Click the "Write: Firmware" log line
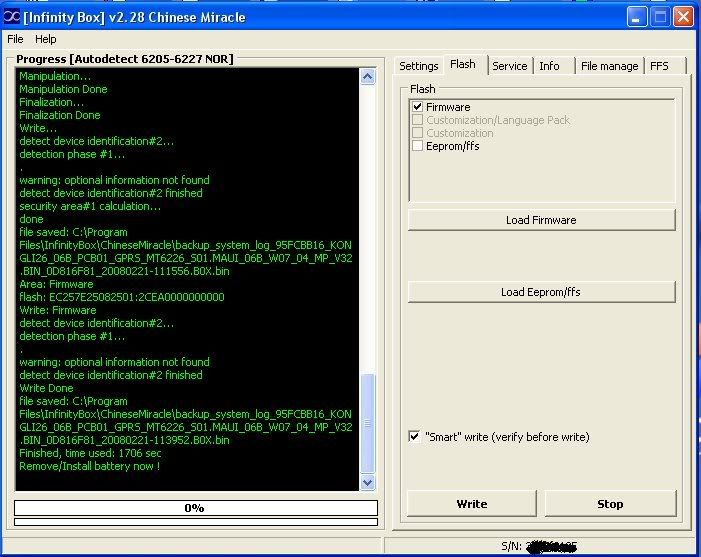The image size is (701, 557). pyautogui.click(x=58, y=310)
